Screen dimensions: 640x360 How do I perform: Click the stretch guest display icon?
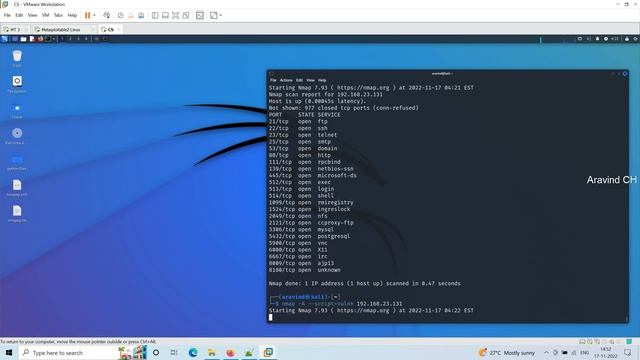point(213,16)
